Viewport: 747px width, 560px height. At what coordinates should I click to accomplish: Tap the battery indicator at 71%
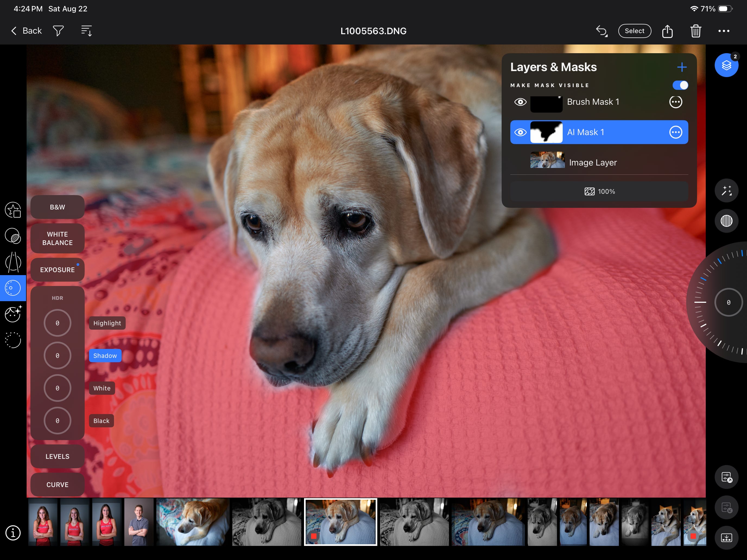(725, 9)
